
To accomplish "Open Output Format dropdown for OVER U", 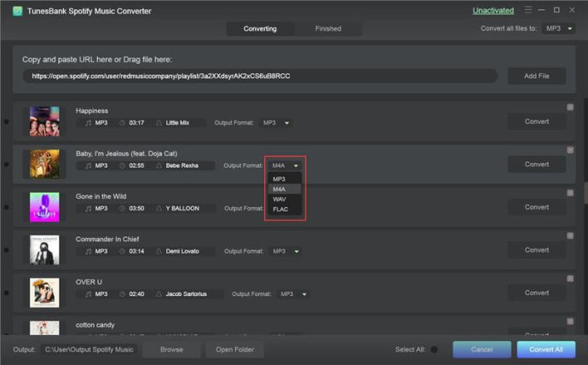I will click(294, 294).
